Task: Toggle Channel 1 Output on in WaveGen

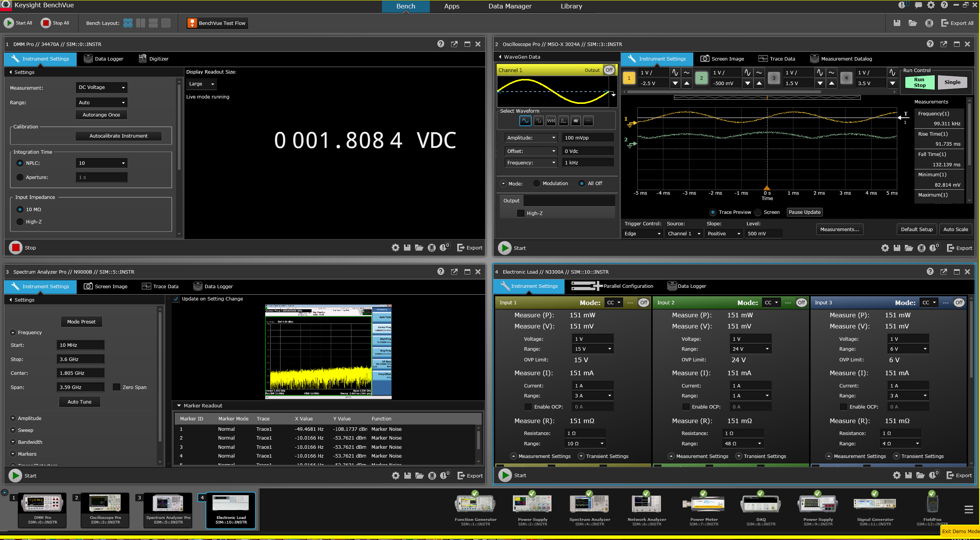Action: click(609, 70)
